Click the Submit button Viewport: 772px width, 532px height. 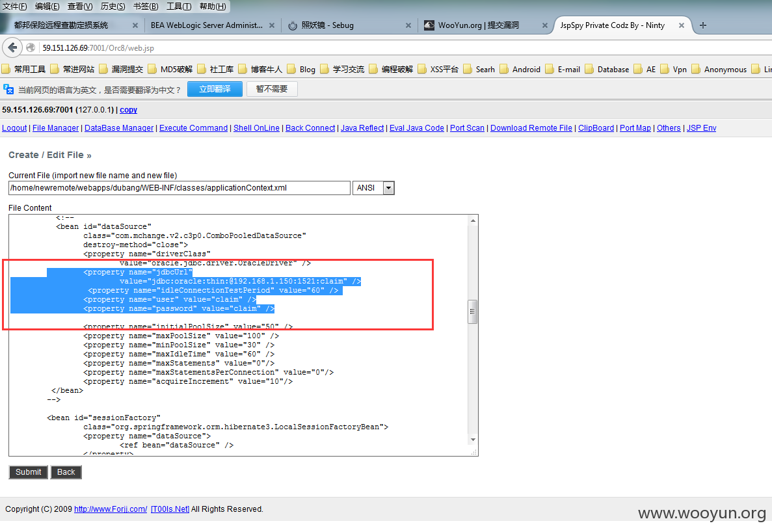(x=28, y=472)
